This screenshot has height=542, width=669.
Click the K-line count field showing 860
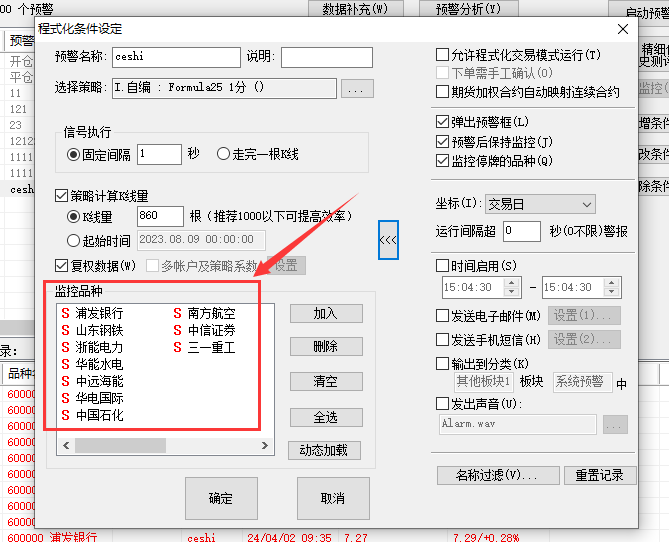click(x=160, y=216)
